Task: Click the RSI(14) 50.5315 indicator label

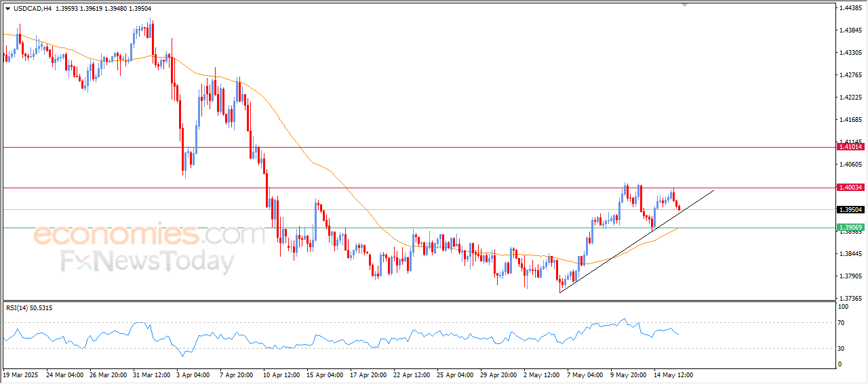Action: tap(29, 308)
